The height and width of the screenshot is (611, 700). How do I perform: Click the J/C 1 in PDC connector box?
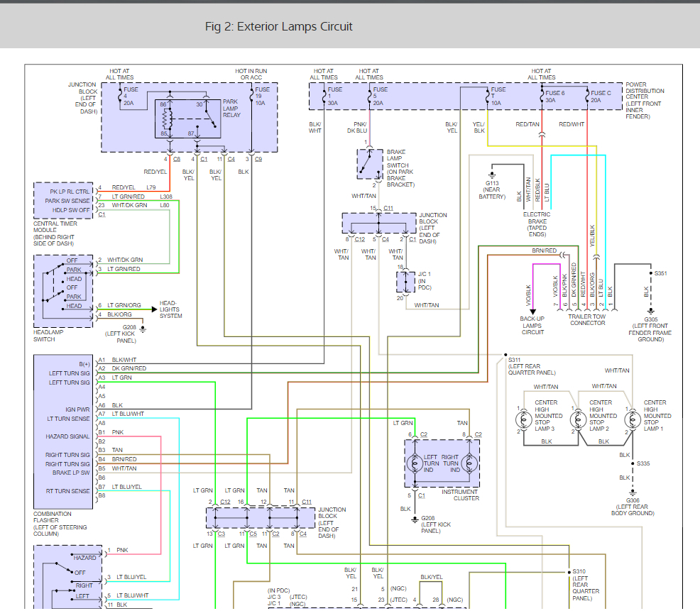pyautogui.click(x=406, y=282)
